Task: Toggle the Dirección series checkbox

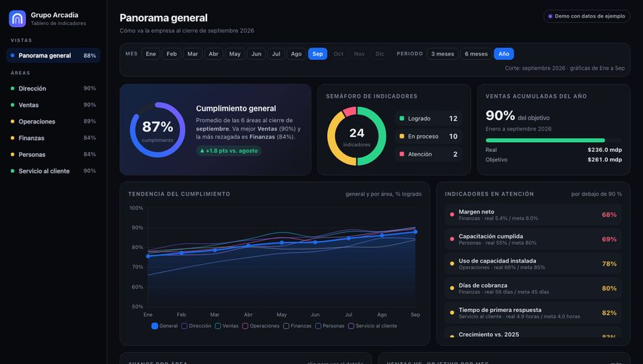Action: [x=184, y=326]
